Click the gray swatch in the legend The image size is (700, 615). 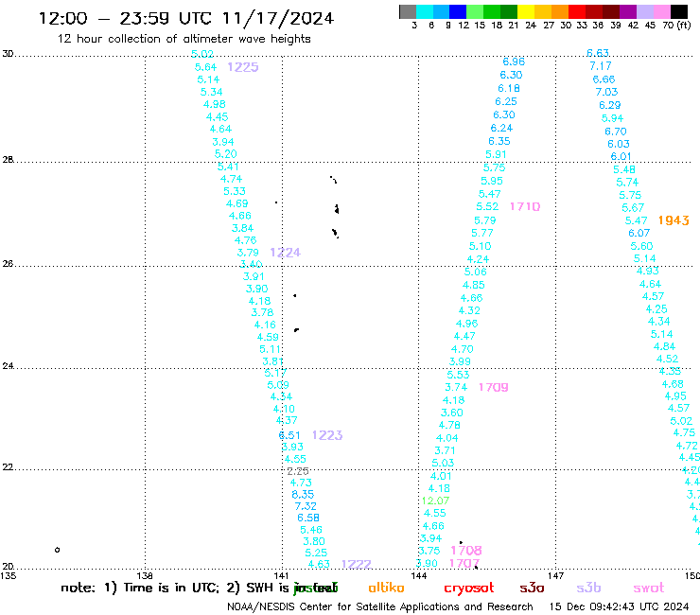point(408,11)
